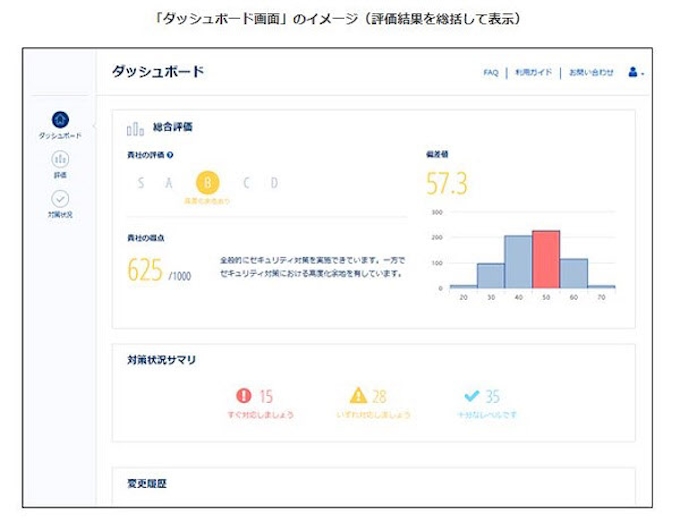Click the count 35 sufficient items

click(492, 396)
